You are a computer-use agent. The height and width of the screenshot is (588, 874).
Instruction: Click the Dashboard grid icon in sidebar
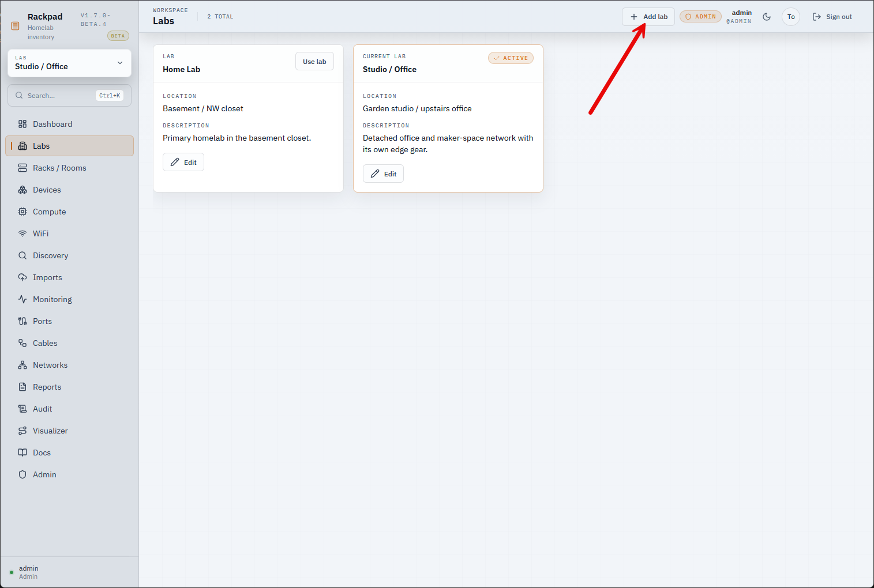click(x=22, y=124)
